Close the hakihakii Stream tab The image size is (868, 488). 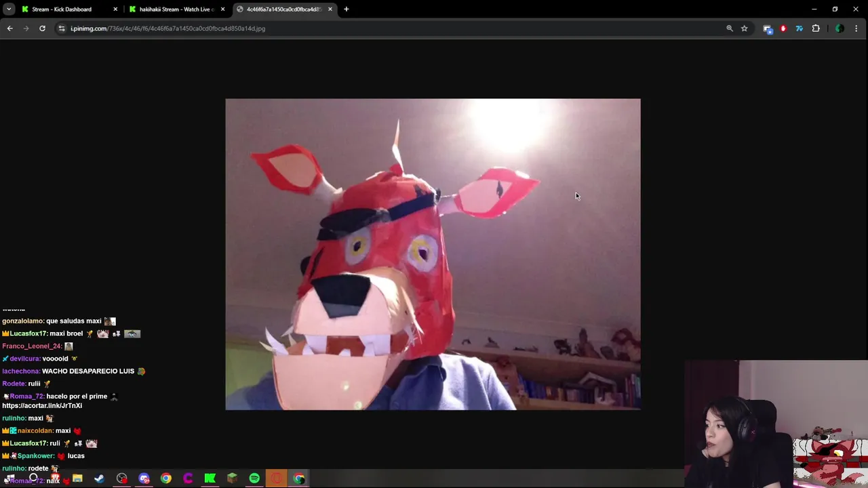(x=222, y=9)
